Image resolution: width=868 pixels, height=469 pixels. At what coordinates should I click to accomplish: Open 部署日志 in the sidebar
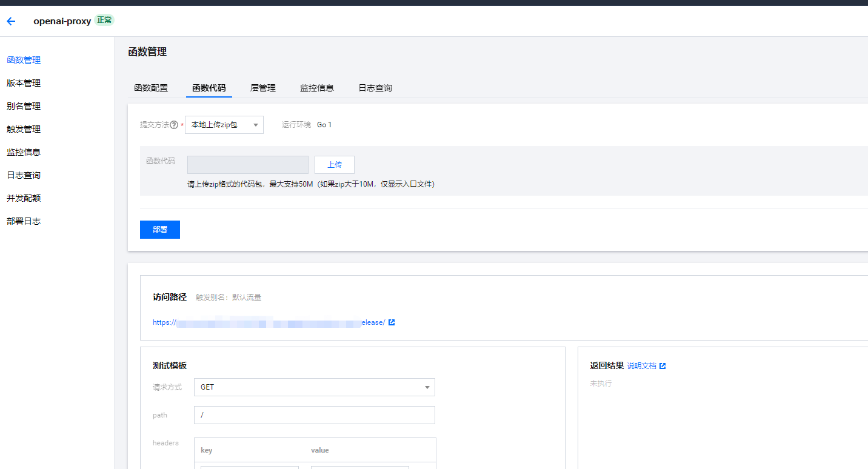[x=24, y=221]
